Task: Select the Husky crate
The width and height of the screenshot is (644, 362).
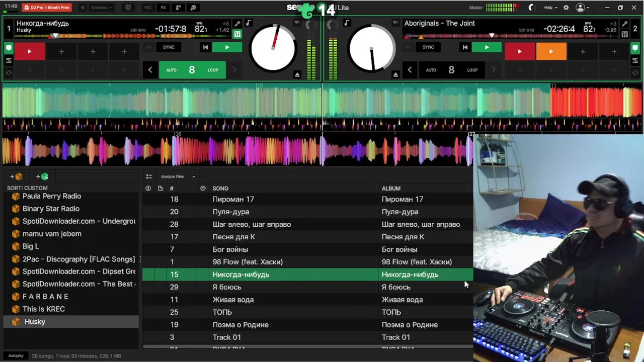Action: pyautogui.click(x=71, y=322)
